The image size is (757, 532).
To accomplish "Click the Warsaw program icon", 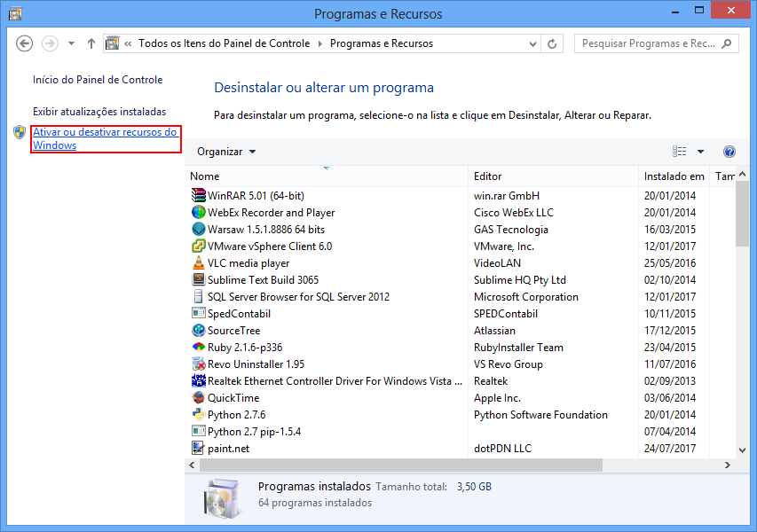I will point(199,229).
